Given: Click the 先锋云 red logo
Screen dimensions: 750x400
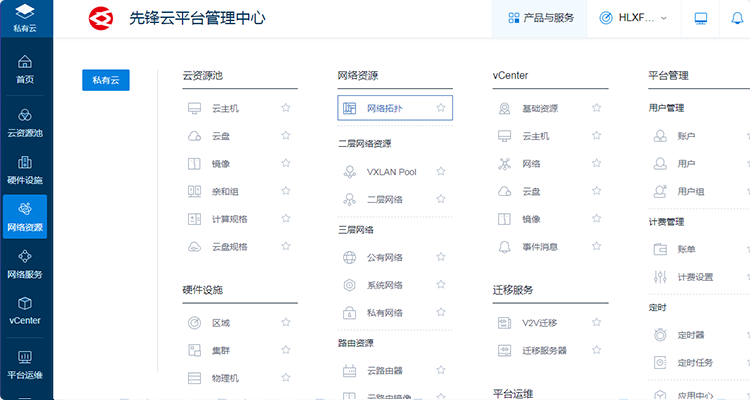Looking at the screenshot, I should coord(101,18).
